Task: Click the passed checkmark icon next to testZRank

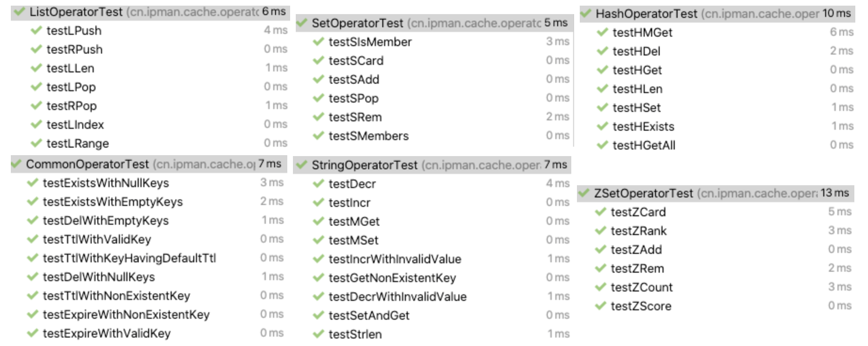Action: point(600,231)
